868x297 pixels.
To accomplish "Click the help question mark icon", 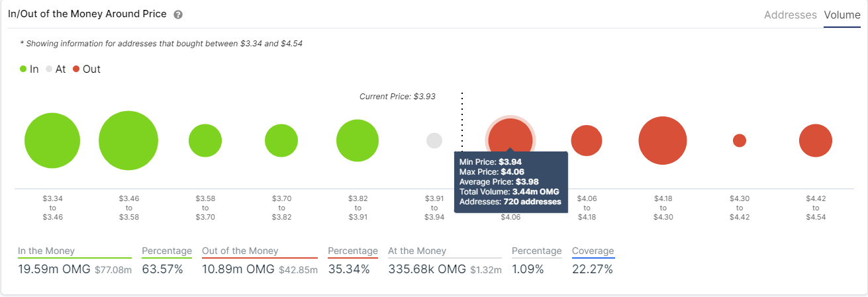I will click(x=178, y=15).
